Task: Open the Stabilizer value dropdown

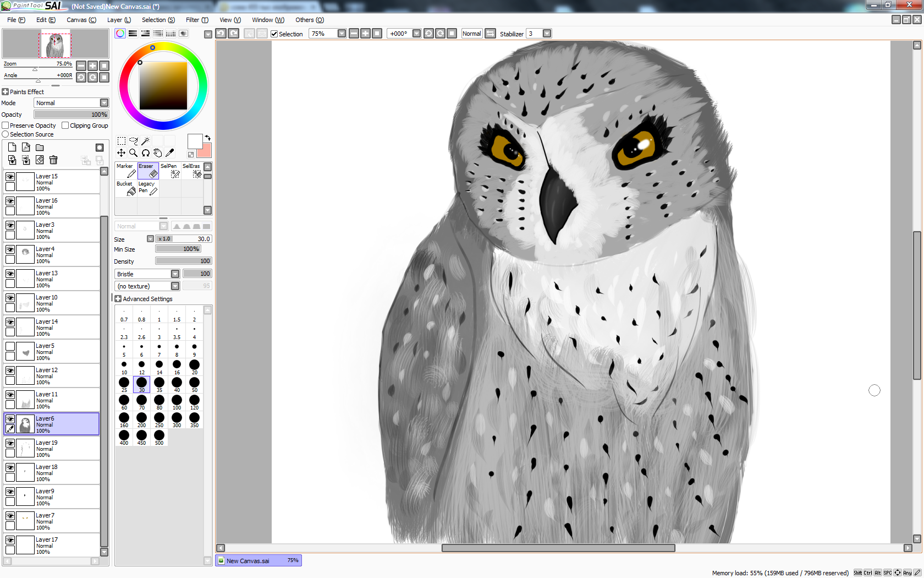Action: [x=547, y=34]
